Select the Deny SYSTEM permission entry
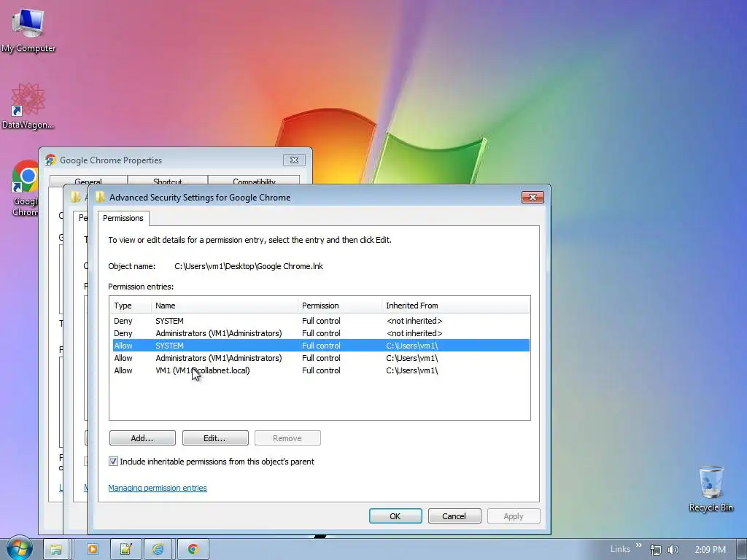The height and width of the screenshot is (560, 747). pyautogui.click(x=321, y=321)
